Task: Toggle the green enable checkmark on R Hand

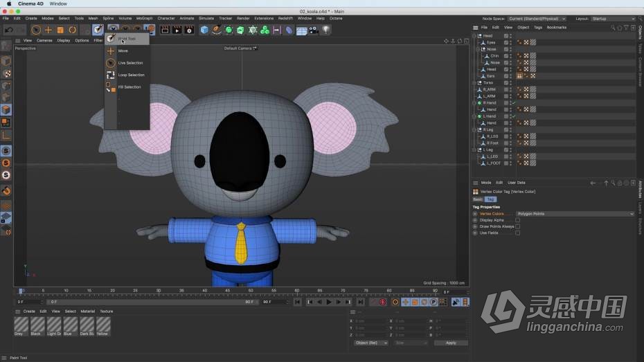Action: [x=514, y=103]
